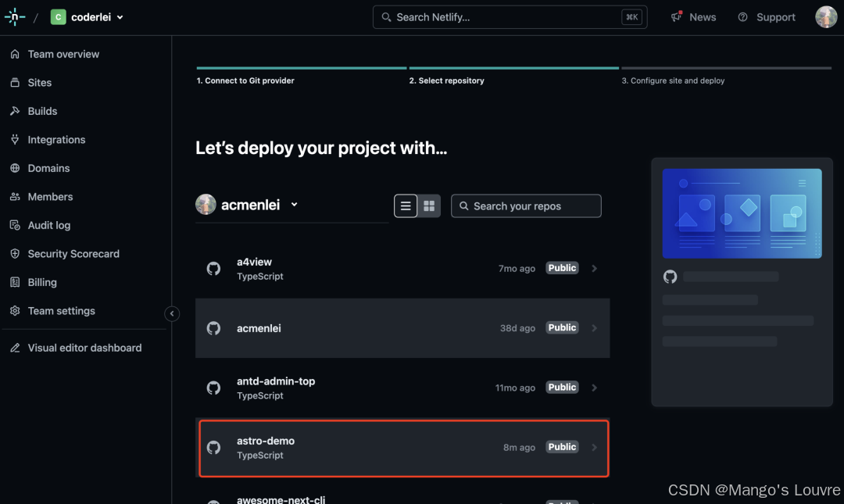This screenshot has width=844, height=504.
Task: Open antd-admin-top row chevron arrow
Action: pos(594,388)
